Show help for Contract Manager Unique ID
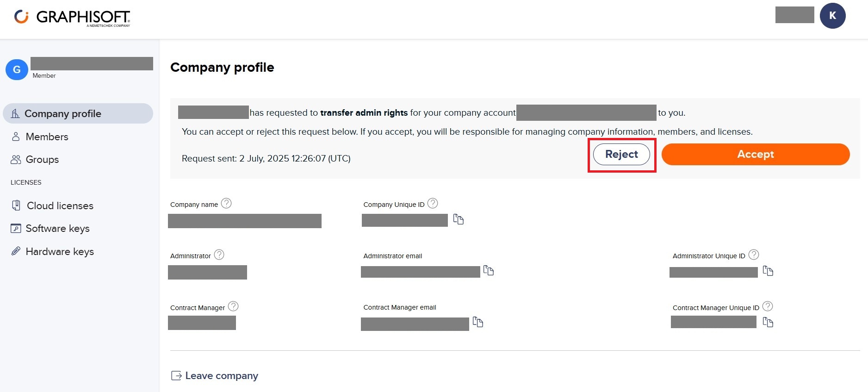Viewport: 868px width, 392px height. tap(768, 306)
